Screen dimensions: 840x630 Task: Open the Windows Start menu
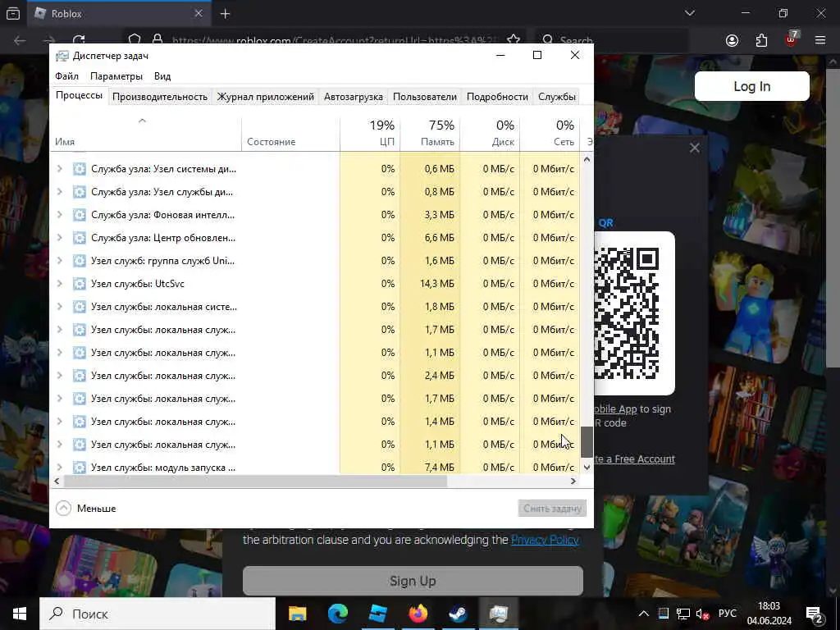(20, 614)
